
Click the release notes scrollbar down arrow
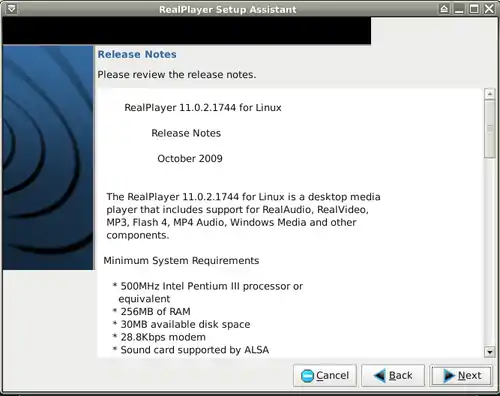(490, 352)
